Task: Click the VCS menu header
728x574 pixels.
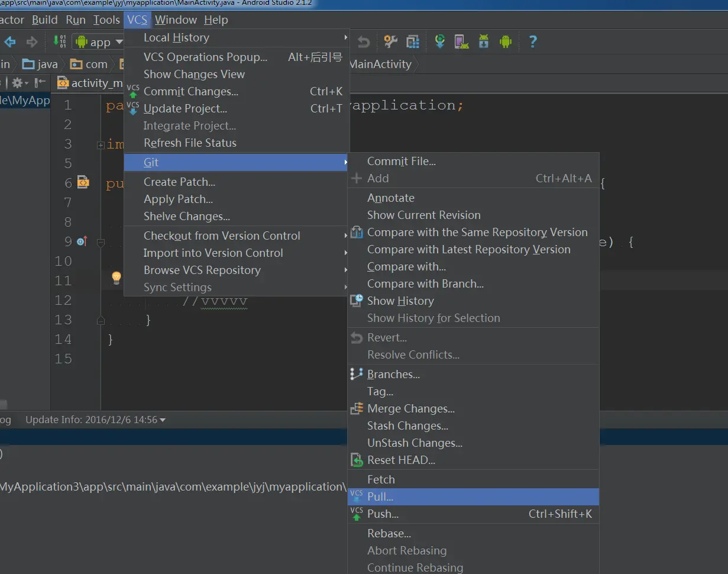Action: pyautogui.click(x=137, y=20)
